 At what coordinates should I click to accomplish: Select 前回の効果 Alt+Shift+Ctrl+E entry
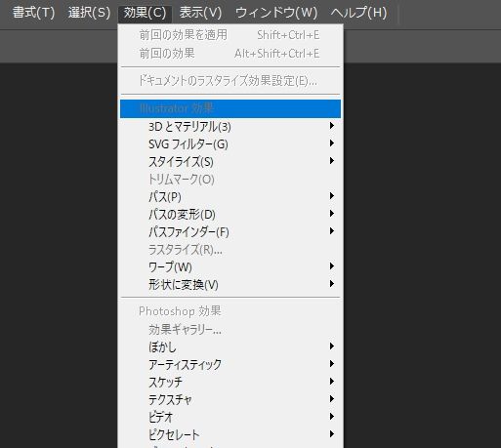(x=230, y=54)
